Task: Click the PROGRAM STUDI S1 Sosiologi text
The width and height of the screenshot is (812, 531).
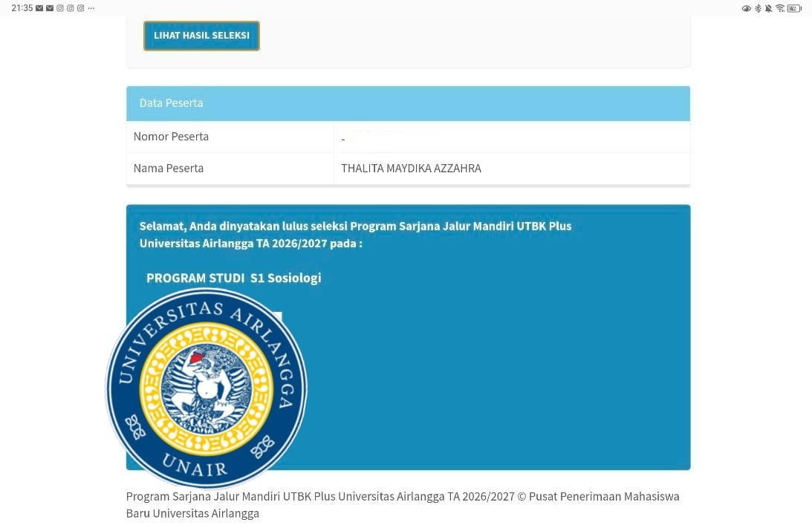Action: (233, 278)
